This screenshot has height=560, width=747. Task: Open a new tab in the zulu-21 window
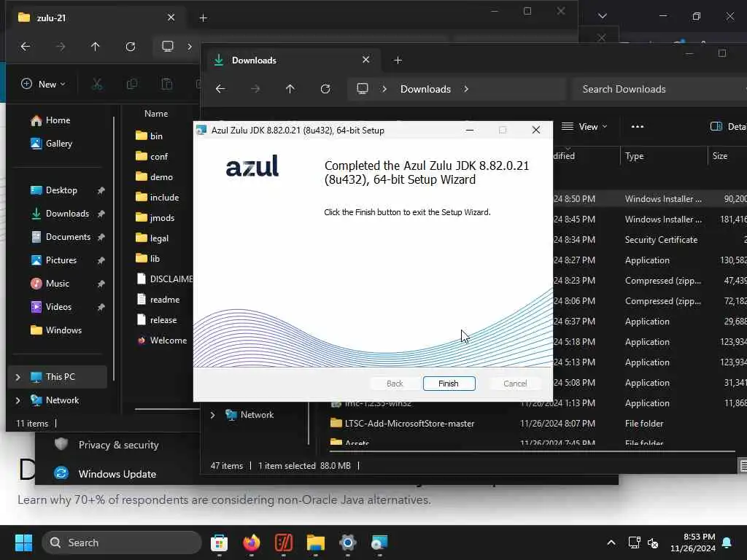[203, 17]
